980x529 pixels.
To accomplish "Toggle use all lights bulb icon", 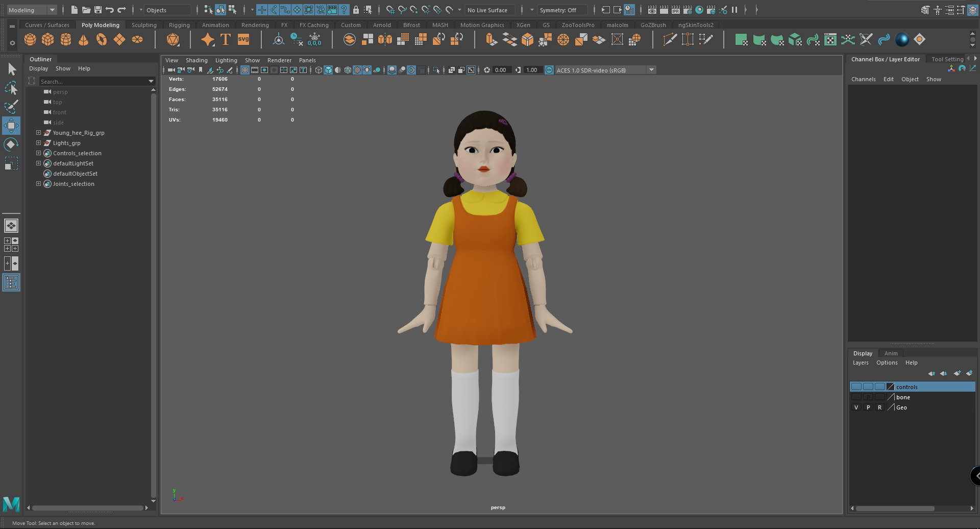I will pos(367,70).
